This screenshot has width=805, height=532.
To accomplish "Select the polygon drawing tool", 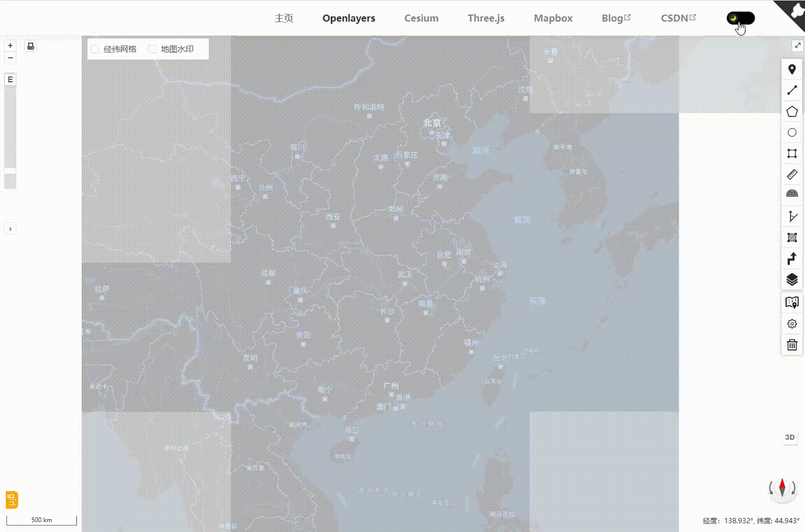I will click(x=792, y=111).
